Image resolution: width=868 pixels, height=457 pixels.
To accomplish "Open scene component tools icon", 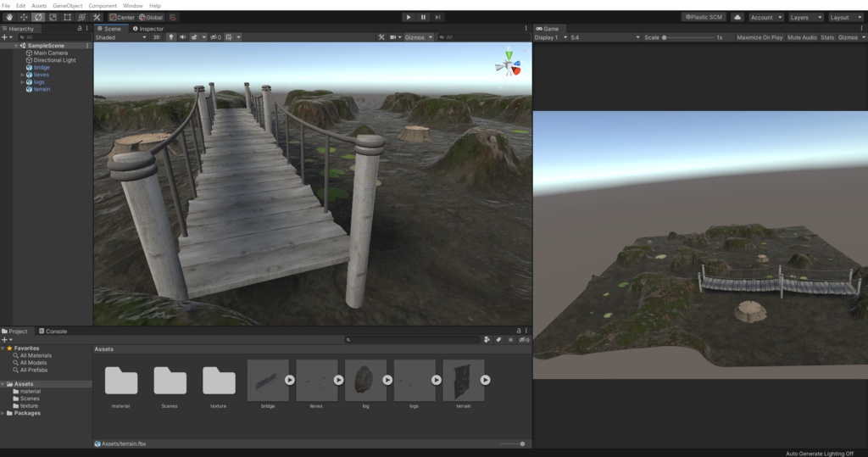I will click(381, 37).
